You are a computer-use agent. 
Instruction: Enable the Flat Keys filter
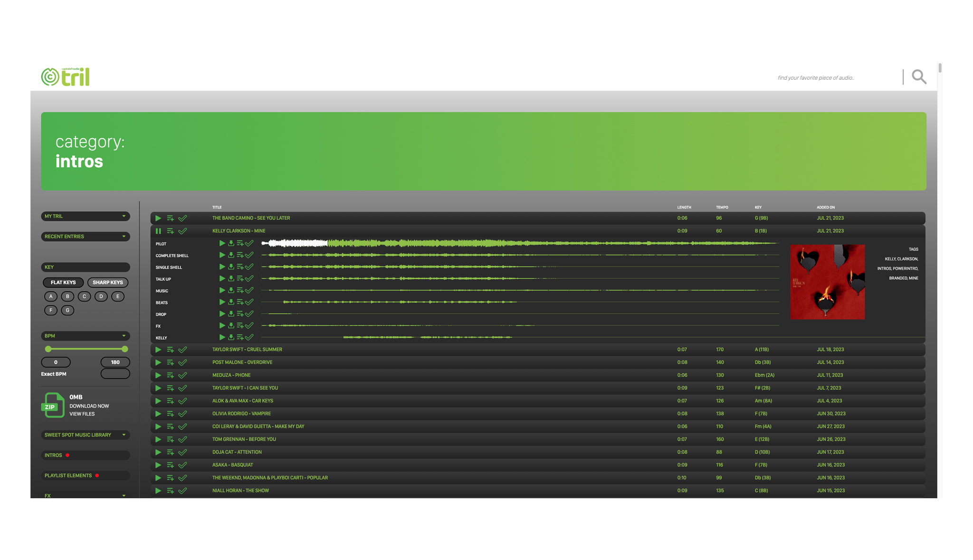coord(63,283)
